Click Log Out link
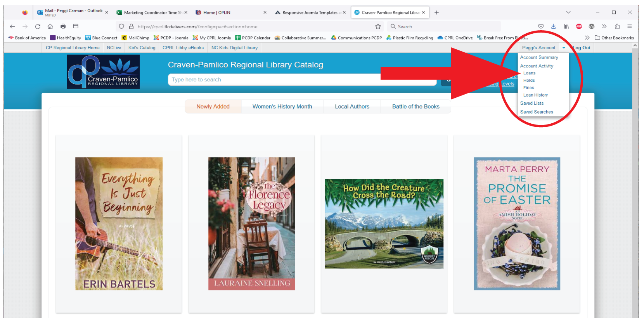The width and height of the screenshot is (644, 318). coord(582,48)
